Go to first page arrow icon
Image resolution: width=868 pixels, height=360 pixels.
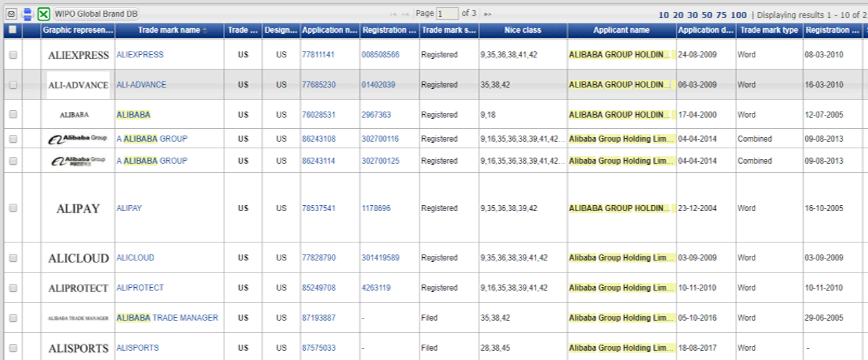point(393,14)
